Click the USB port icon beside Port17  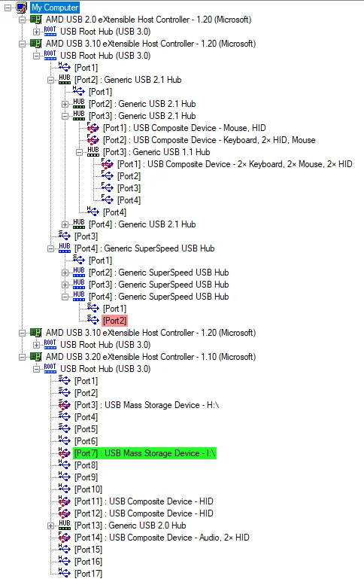[x=65, y=574]
